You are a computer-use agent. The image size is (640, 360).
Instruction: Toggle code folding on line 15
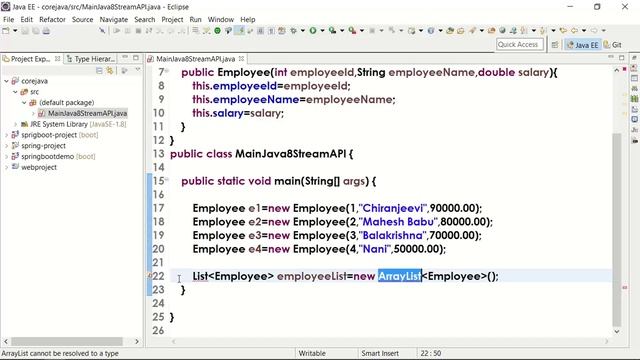pos(167,179)
